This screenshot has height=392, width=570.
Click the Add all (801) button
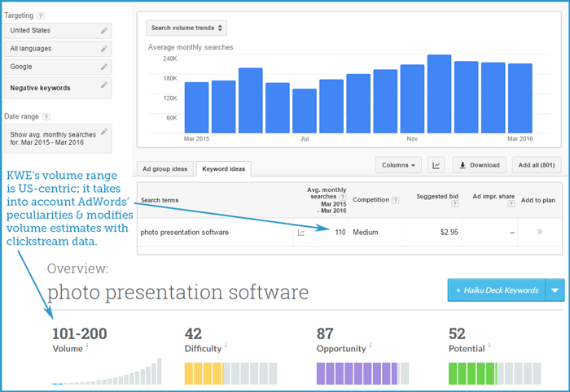click(x=538, y=165)
